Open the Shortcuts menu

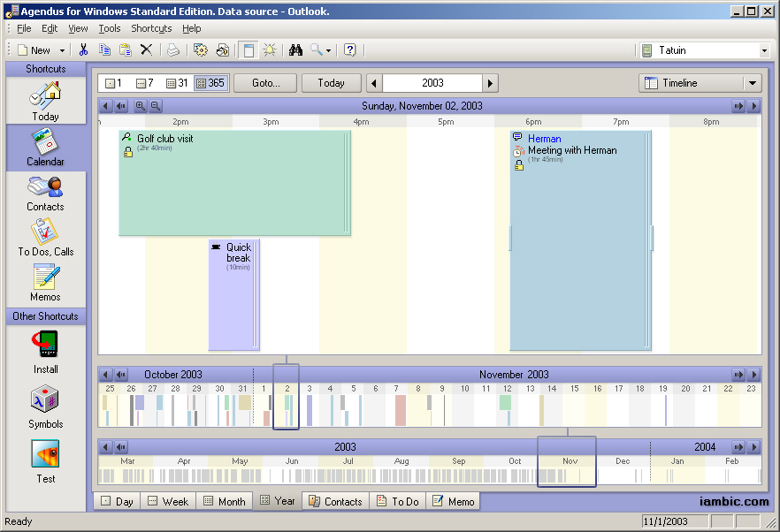151,28
